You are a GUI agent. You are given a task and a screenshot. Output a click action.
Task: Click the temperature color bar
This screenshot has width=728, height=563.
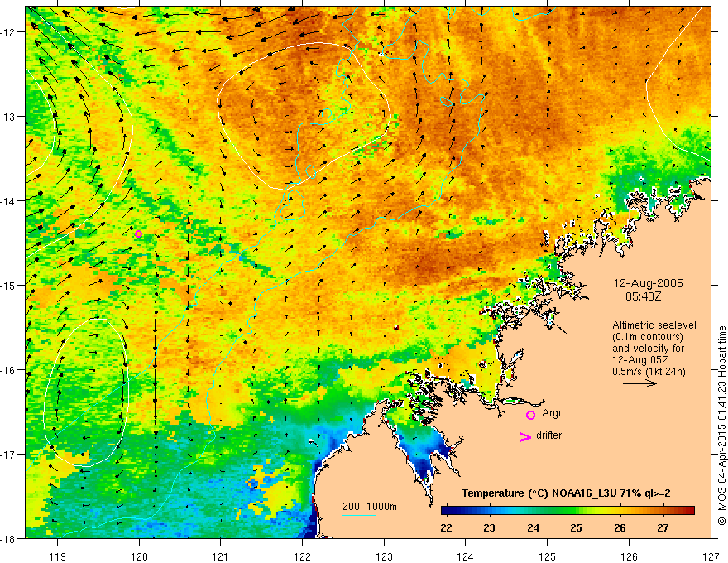(568, 511)
